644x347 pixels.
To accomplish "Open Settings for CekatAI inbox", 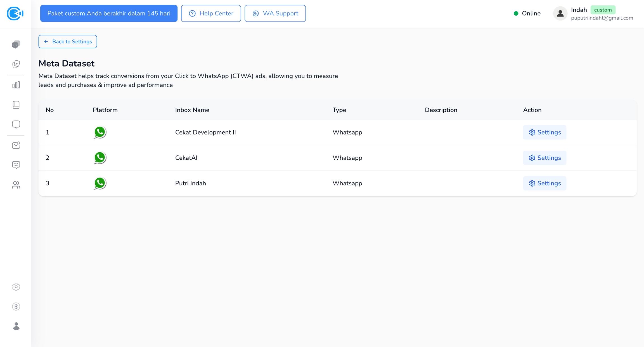I will click(544, 158).
